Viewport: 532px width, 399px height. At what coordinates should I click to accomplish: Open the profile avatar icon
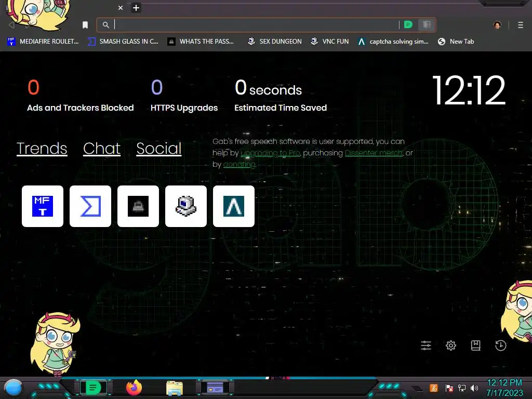497,25
